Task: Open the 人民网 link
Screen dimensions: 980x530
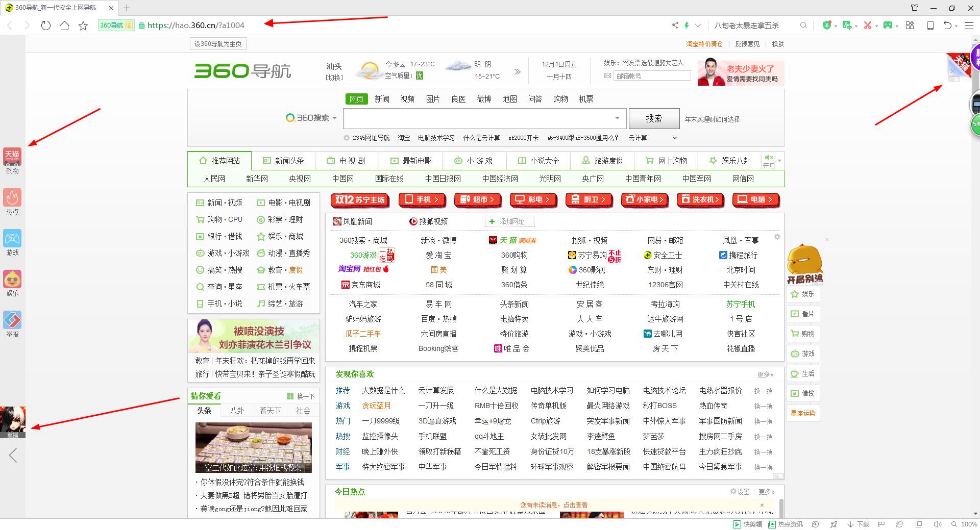Action: (x=214, y=179)
